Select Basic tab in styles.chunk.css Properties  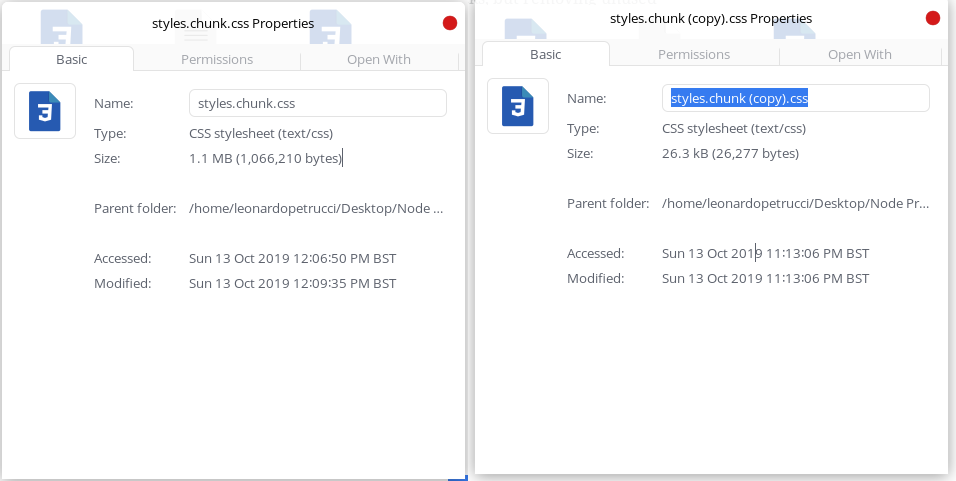click(x=71, y=60)
